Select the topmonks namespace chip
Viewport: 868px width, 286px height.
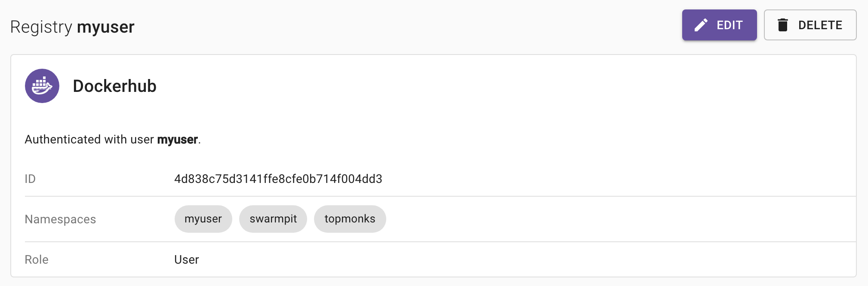[x=350, y=219]
